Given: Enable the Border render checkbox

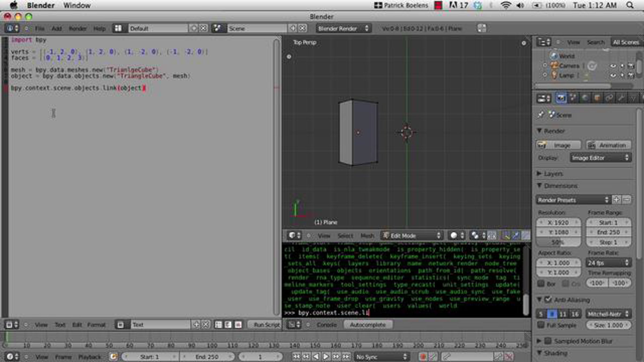Looking at the screenshot, I should [x=541, y=283].
